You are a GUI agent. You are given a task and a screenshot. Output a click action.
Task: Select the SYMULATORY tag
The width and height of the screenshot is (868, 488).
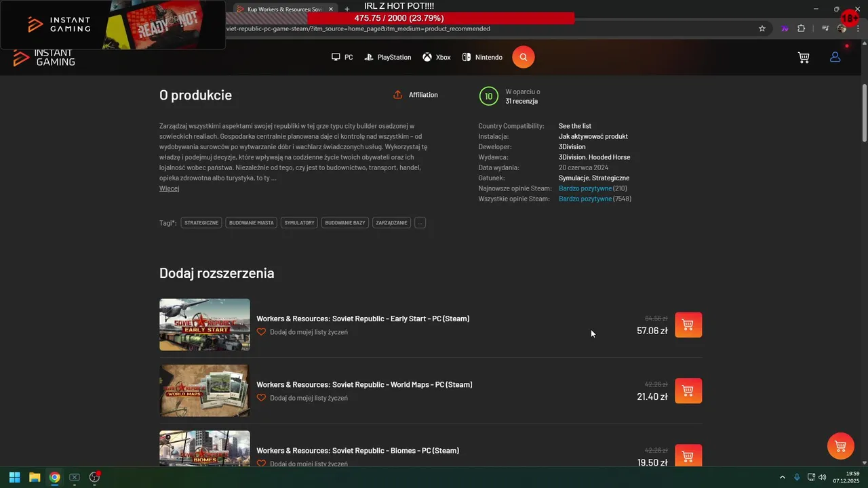[299, 222]
